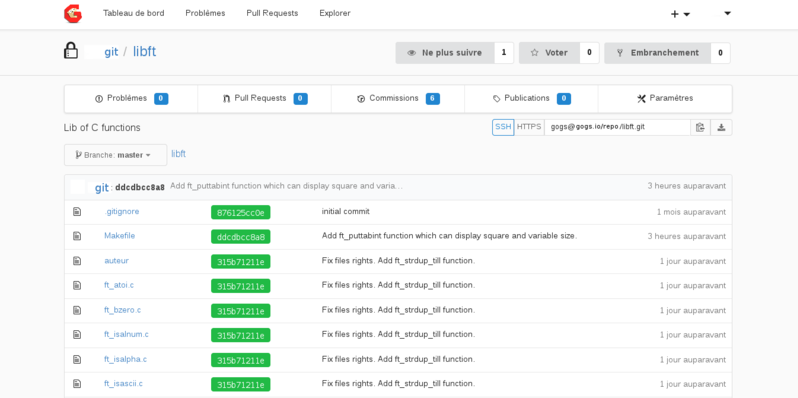Click the file icon beside ft_atoi.c
Viewport: 798px width, 398px height.
point(77,285)
